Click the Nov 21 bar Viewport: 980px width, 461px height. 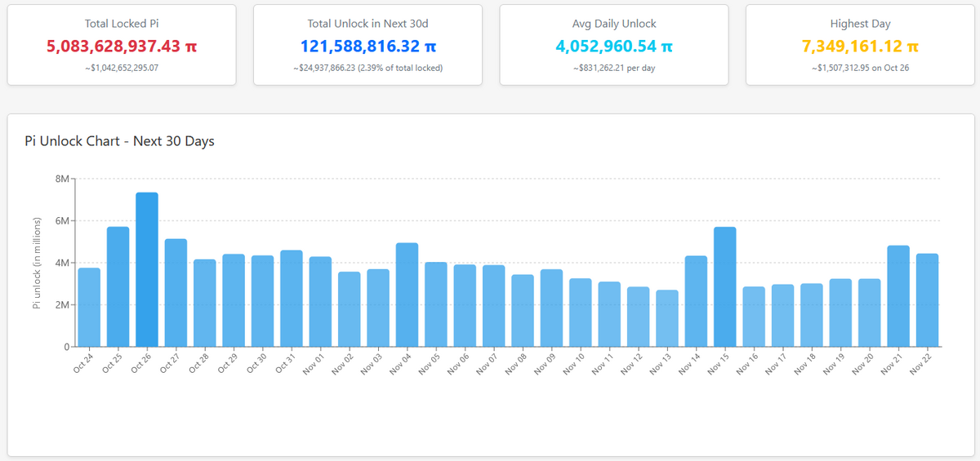(x=898, y=296)
